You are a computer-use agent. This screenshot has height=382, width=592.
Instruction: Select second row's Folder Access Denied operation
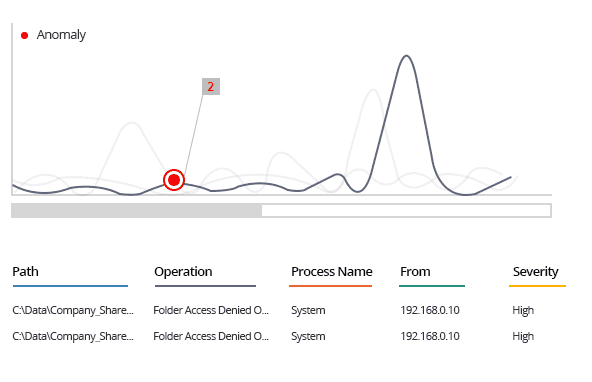(x=211, y=336)
